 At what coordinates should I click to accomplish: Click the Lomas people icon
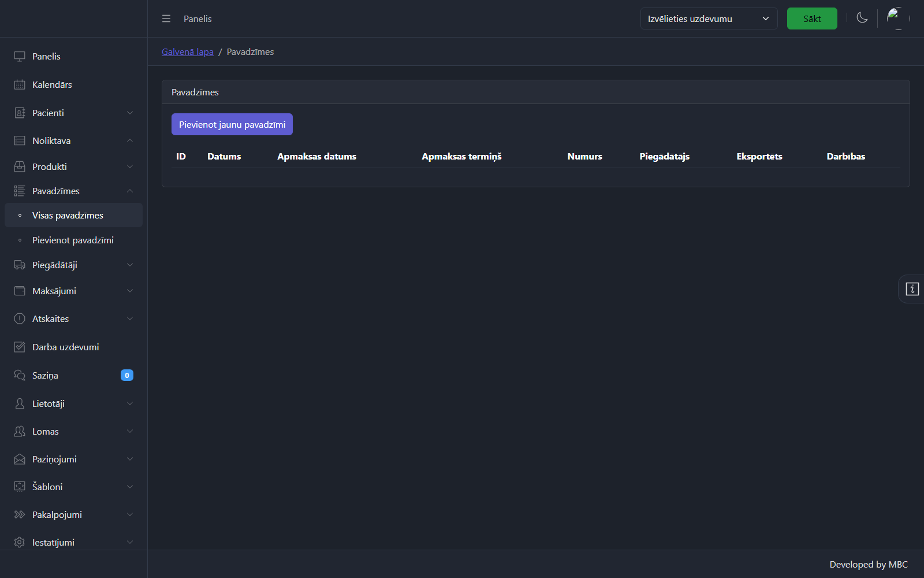(x=20, y=431)
